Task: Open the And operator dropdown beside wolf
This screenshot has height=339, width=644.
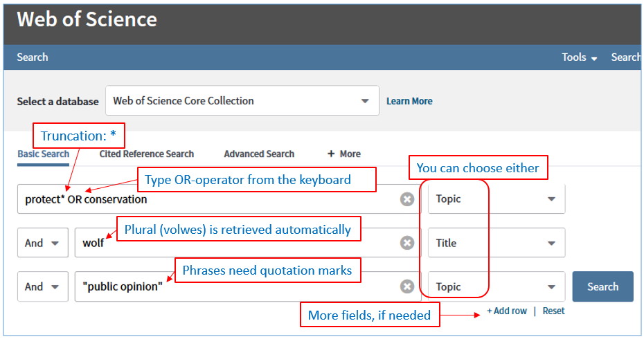Action: click(43, 243)
